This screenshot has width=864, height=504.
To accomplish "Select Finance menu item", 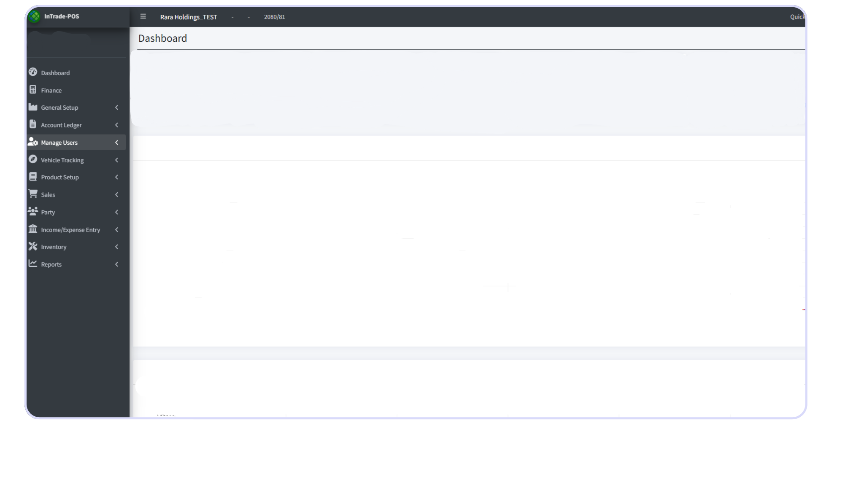I will click(51, 90).
